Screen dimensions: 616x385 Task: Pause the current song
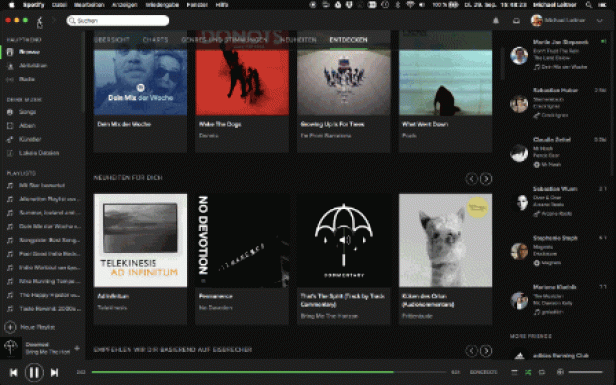(x=34, y=372)
